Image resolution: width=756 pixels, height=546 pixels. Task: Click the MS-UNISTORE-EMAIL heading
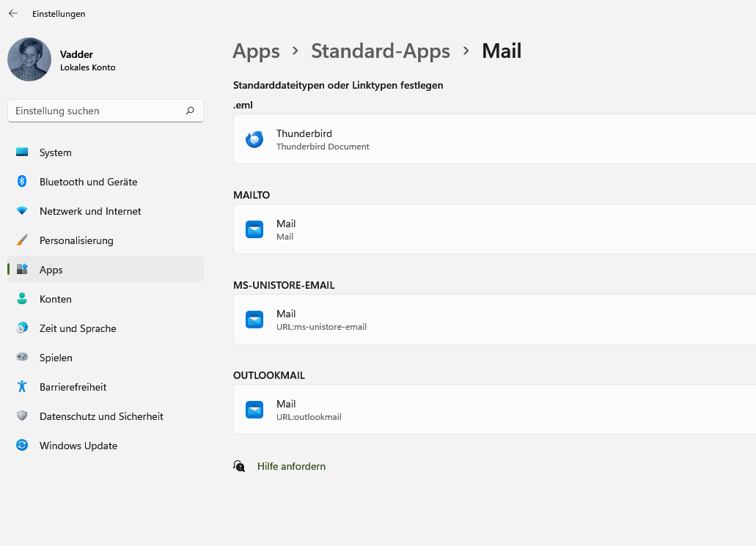pos(284,285)
